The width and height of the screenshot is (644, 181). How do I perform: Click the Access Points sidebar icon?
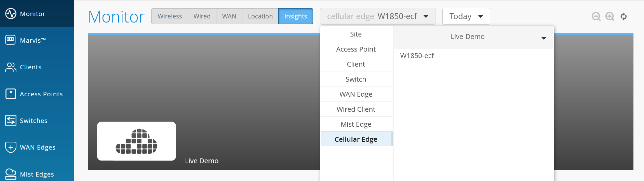click(x=11, y=94)
